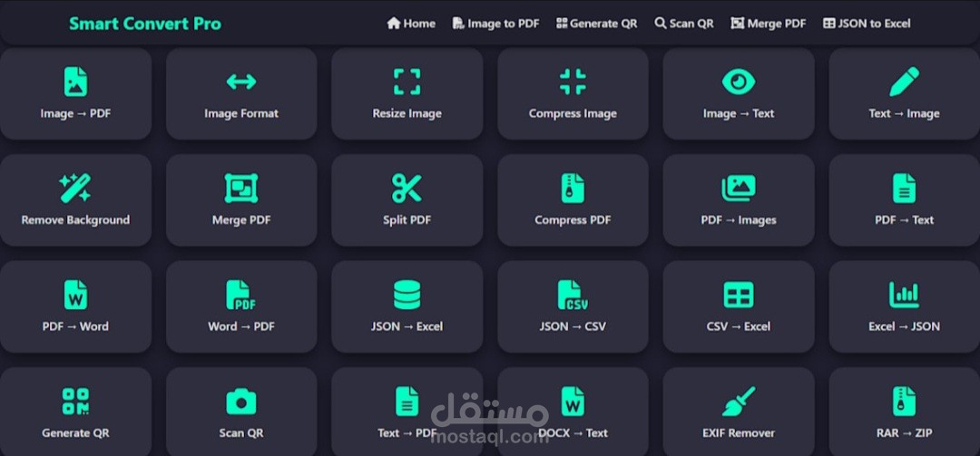The height and width of the screenshot is (456, 980).
Task: Open the Merge PDF card's frame icon
Action: (x=241, y=188)
